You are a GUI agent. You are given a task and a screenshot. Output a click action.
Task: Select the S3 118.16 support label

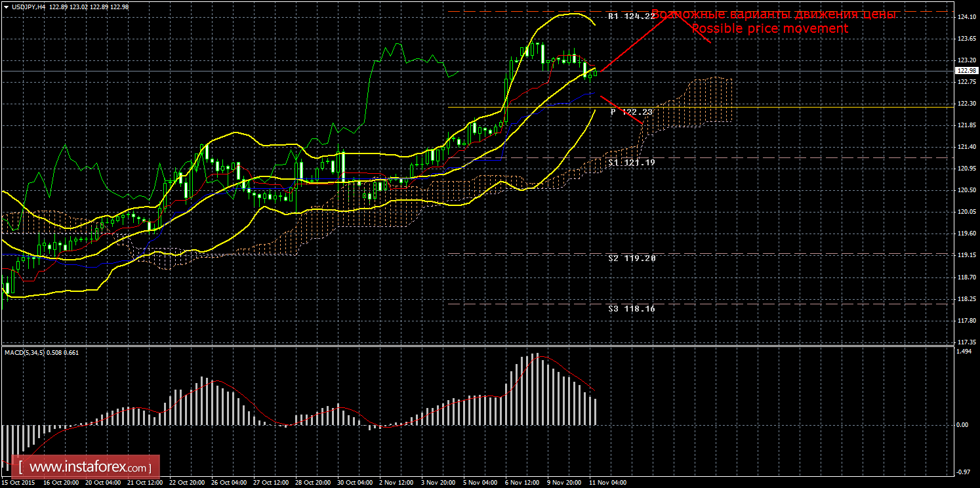click(x=631, y=308)
